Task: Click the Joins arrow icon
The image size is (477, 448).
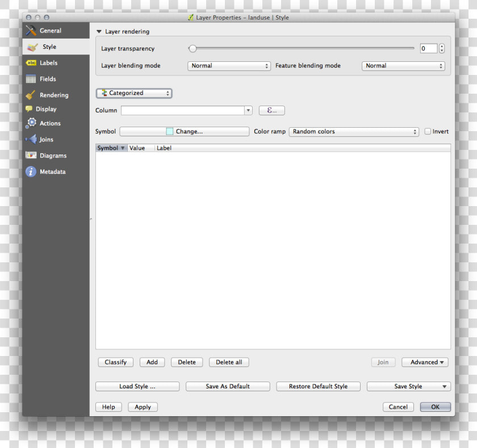Action: tap(31, 139)
